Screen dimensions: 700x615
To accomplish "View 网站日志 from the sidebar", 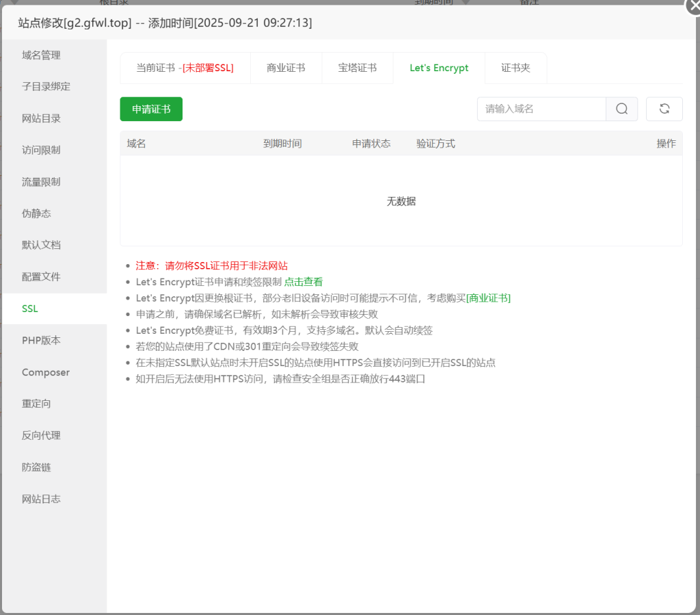I will point(41,499).
